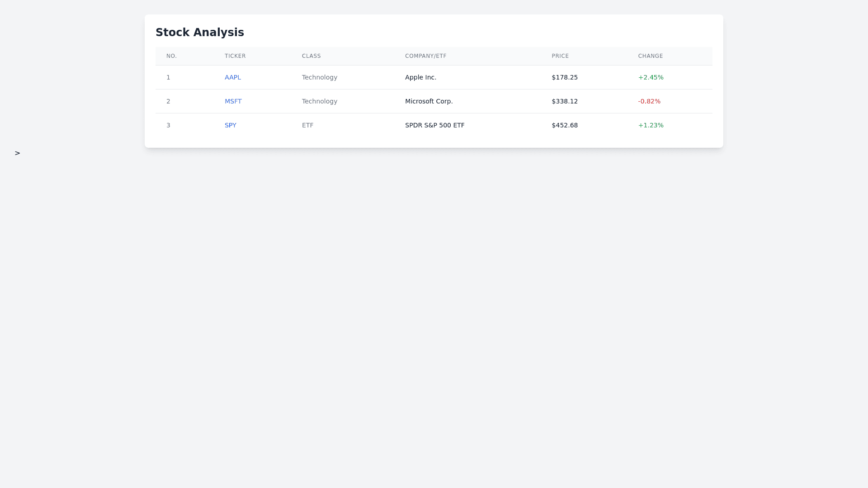
Task: Select the Microsoft Corp. company cell
Action: (x=429, y=101)
